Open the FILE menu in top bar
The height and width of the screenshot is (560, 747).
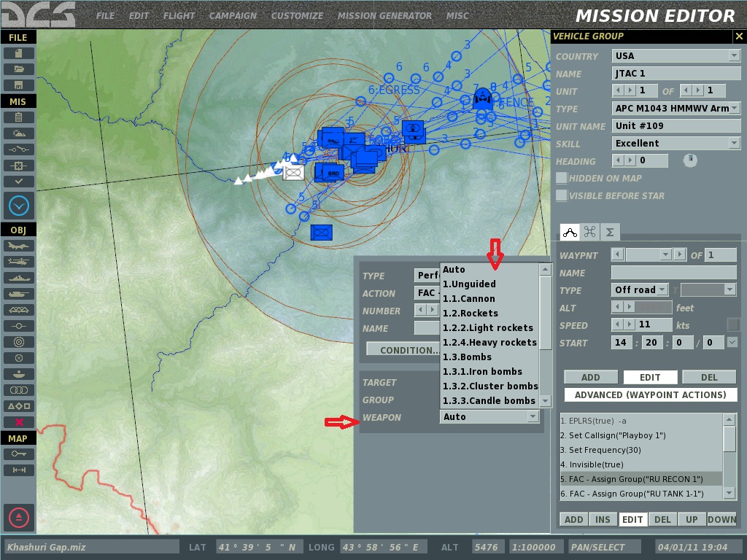tap(105, 16)
